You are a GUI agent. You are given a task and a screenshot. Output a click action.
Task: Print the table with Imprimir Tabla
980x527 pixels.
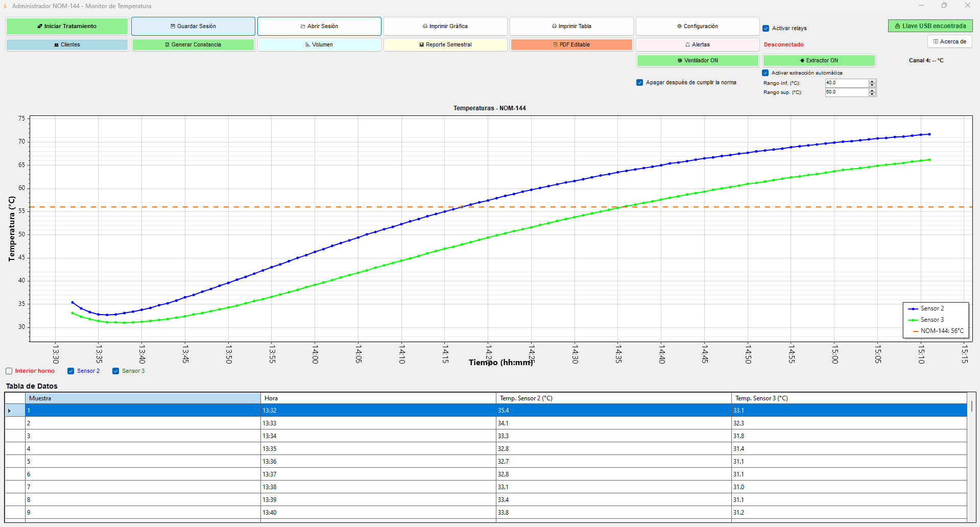point(571,26)
